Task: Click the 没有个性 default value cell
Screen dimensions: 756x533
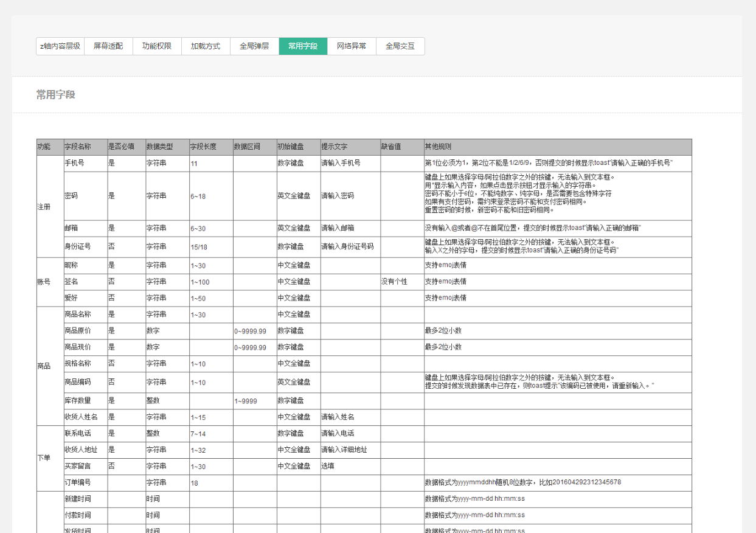Action: [402, 282]
